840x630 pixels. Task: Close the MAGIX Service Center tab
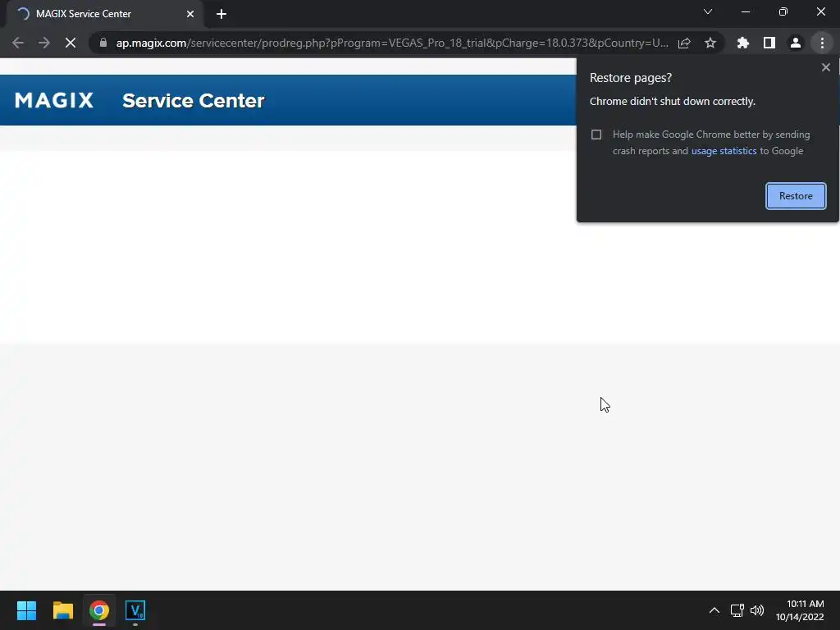190,14
